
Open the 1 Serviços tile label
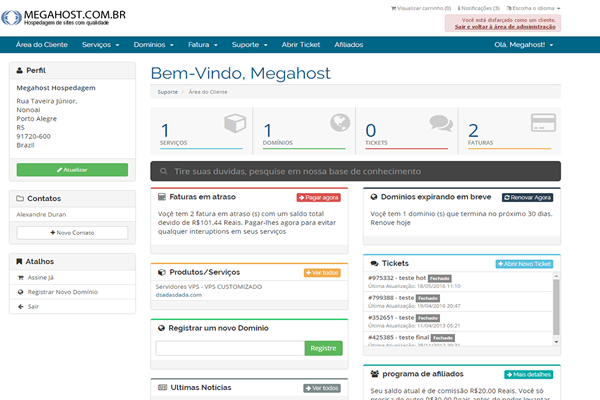pos(174,143)
